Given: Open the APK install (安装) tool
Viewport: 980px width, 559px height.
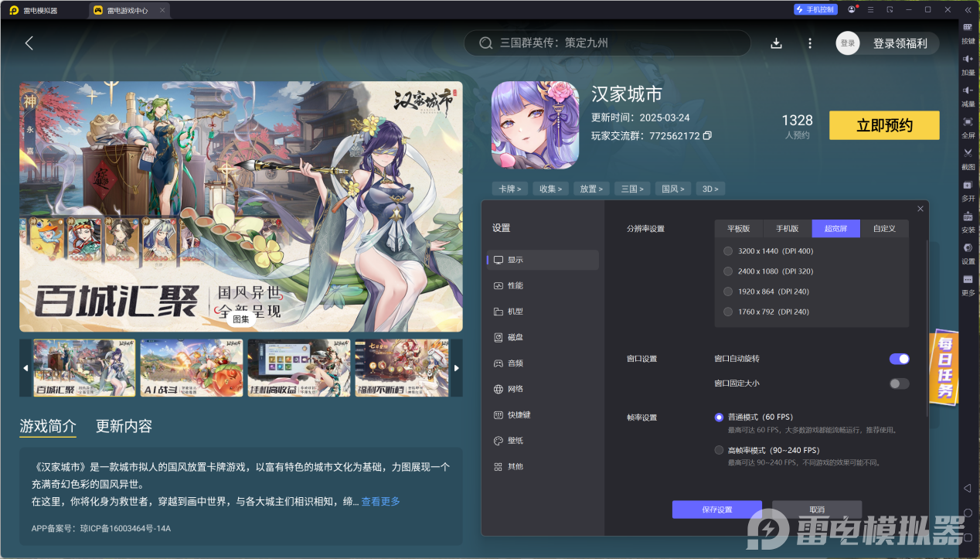Looking at the screenshot, I should click(x=968, y=223).
